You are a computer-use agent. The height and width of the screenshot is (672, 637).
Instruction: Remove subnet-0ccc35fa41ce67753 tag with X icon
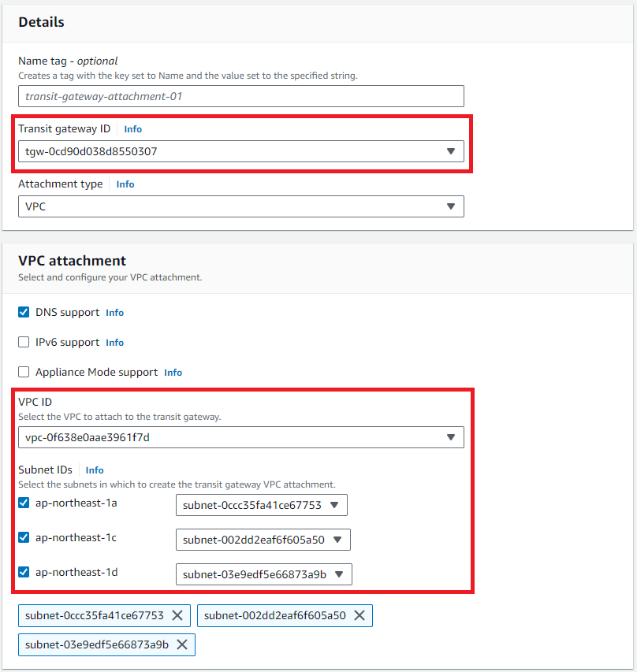177,615
